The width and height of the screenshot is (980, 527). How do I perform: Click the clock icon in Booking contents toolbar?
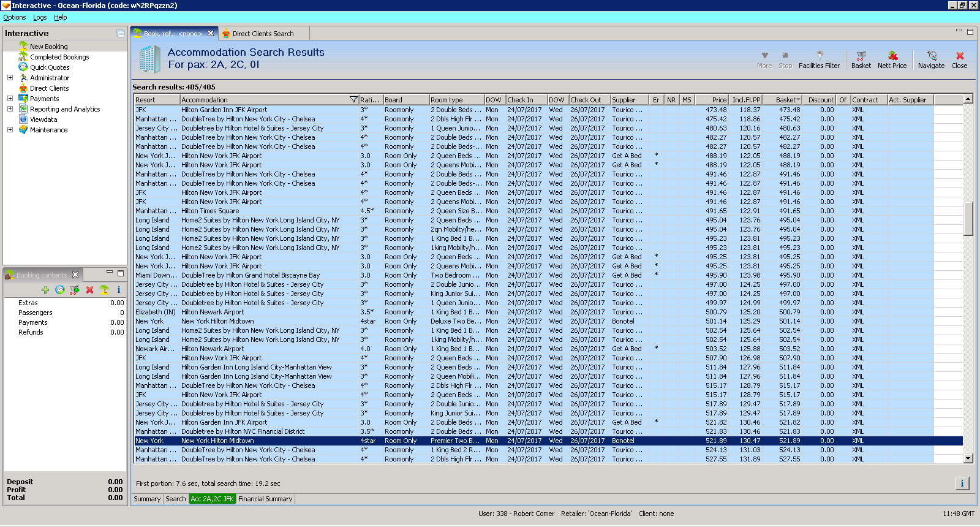coord(59,290)
